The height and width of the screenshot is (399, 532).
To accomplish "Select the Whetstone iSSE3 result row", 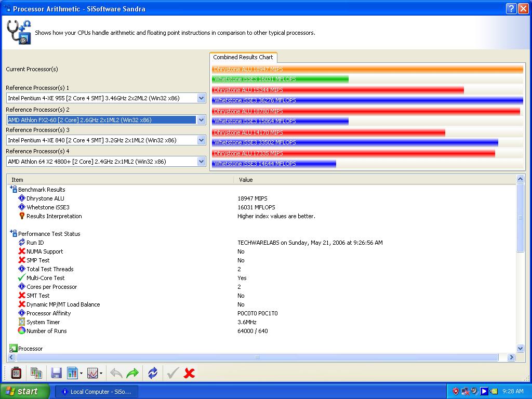I will [261, 207].
